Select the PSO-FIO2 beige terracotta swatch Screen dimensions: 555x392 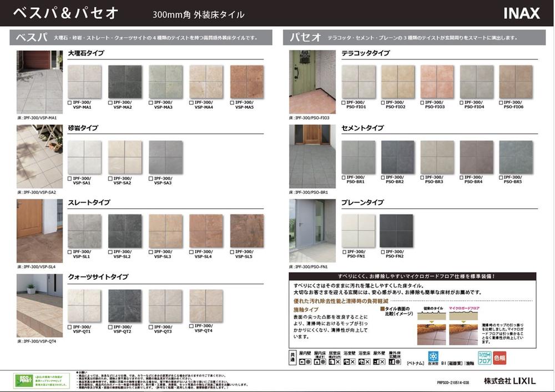398,82
